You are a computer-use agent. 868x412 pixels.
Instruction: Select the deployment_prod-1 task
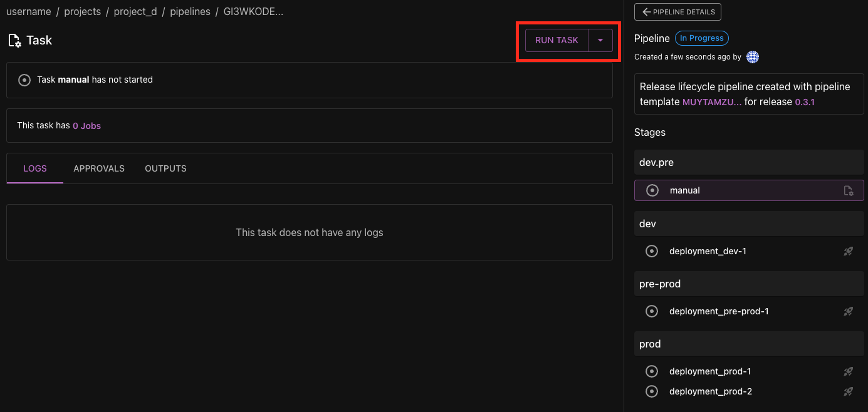click(749, 371)
